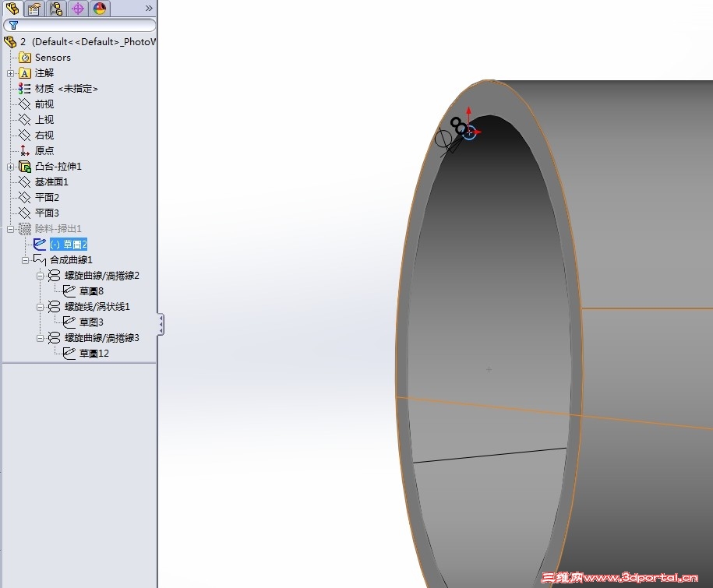
Task: Open the ConfigurationManager tab
Action: (56, 9)
